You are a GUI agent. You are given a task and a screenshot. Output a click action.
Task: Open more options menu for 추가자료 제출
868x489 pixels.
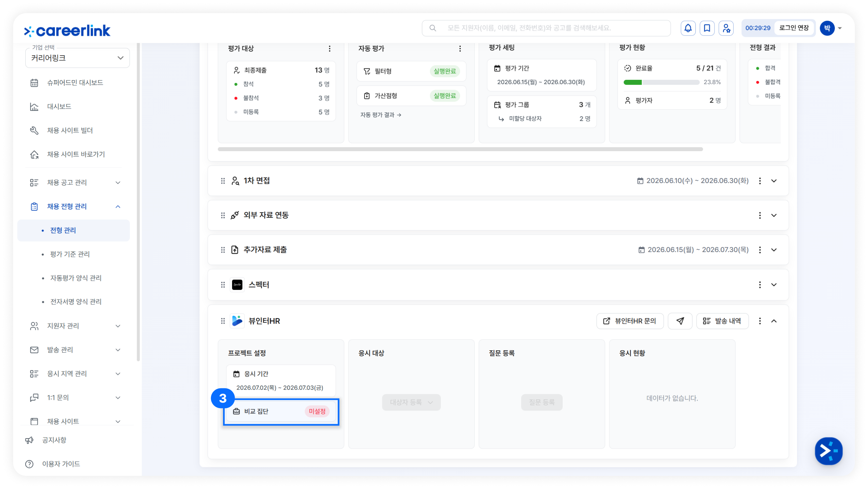click(x=760, y=250)
